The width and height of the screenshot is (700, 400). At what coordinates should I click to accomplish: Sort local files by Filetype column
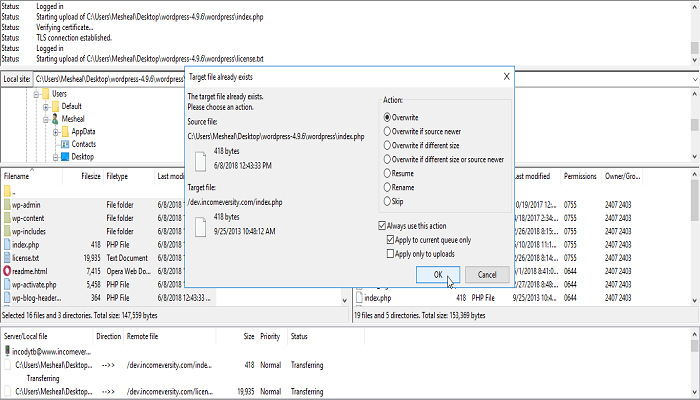[129, 176]
